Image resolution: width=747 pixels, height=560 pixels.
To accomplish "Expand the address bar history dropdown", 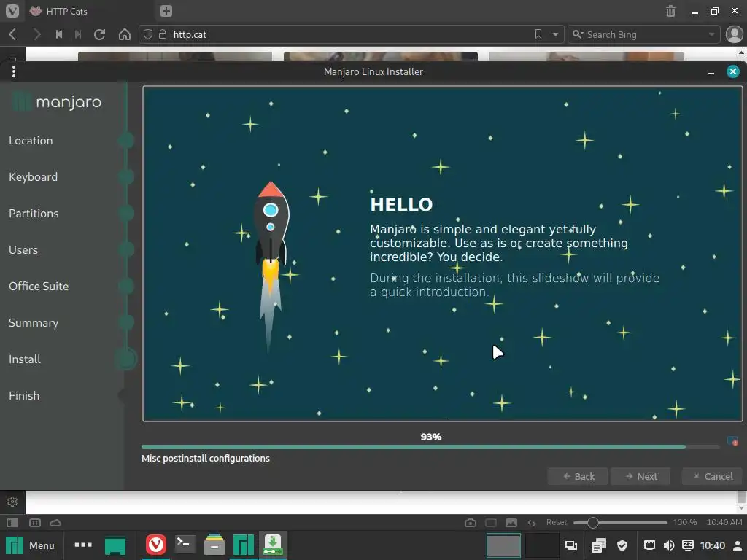I will point(555,34).
